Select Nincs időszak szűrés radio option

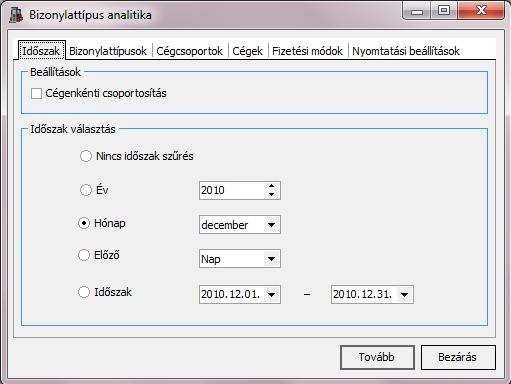[x=86, y=156]
